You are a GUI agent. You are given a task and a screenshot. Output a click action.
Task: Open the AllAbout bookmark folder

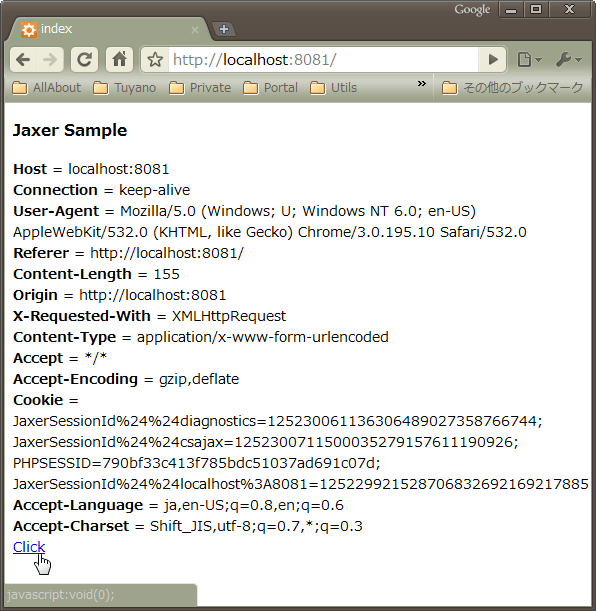(47, 88)
